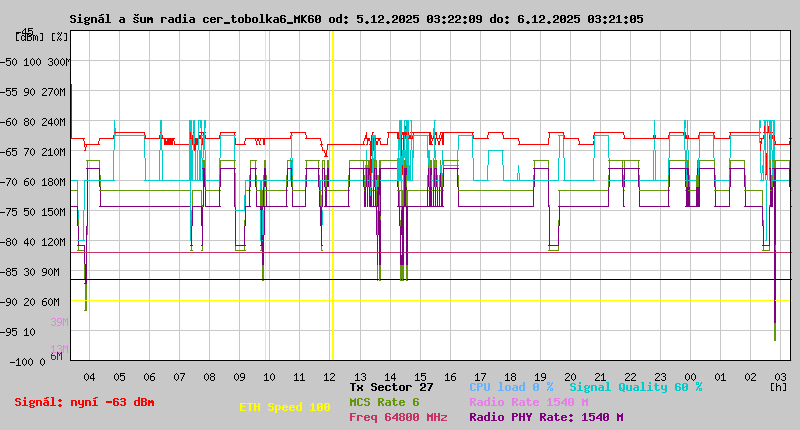Screen dimensions: 800x430
Task: Click the '39M' label on the left axis
Action: (x=59, y=322)
